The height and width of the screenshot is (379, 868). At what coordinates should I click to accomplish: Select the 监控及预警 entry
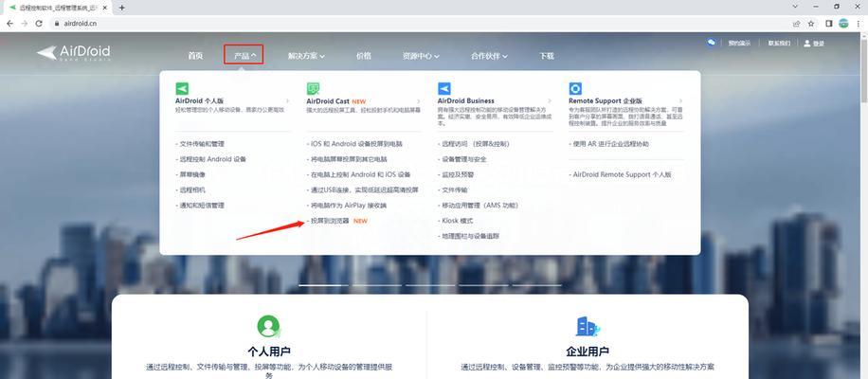coord(456,174)
